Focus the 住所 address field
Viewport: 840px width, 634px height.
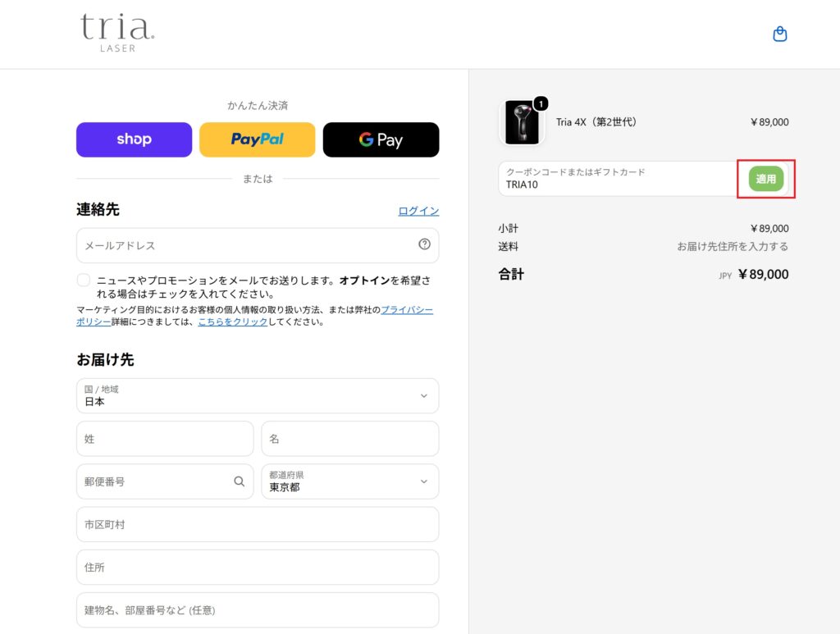click(258, 567)
